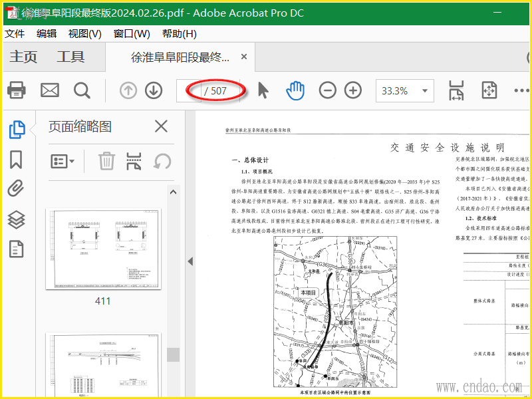Select the thumbnail below page 411
532x399 pixels.
click(x=104, y=365)
